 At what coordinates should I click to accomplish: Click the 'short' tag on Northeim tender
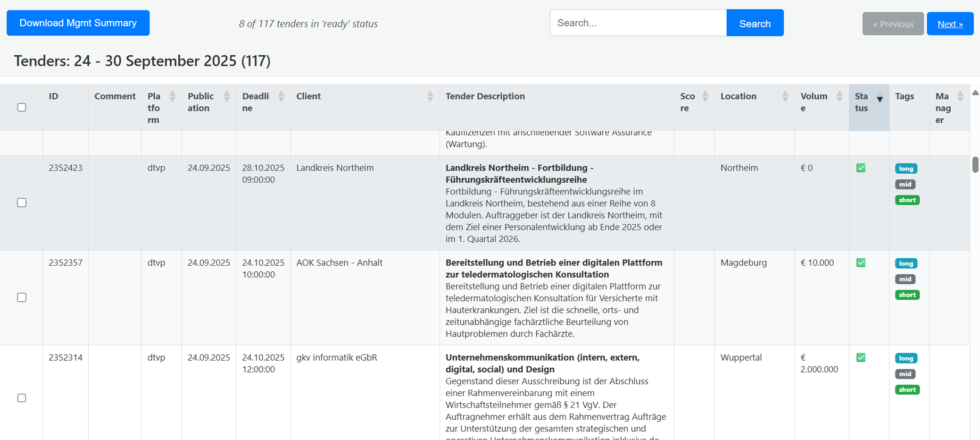click(907, 200)
